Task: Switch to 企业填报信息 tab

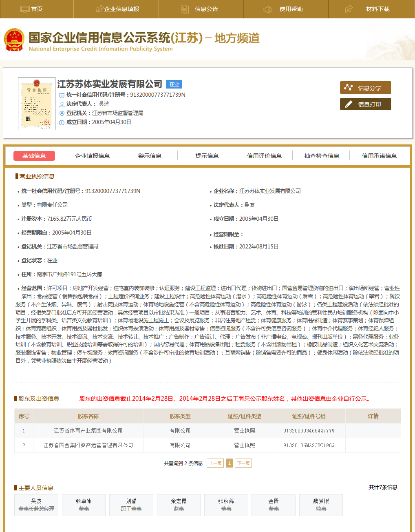Action: (x=93, y=156)
